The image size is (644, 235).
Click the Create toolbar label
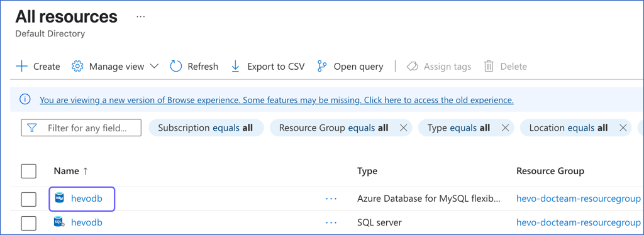click(x=47, y=67)
